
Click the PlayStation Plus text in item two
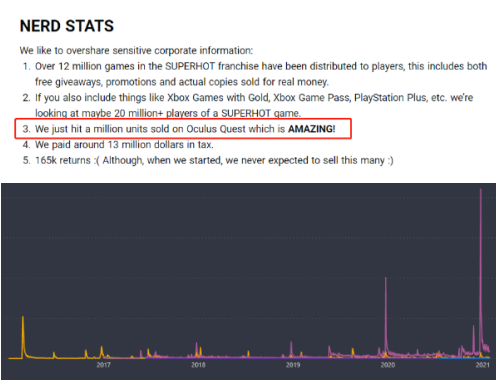[390, 98]
